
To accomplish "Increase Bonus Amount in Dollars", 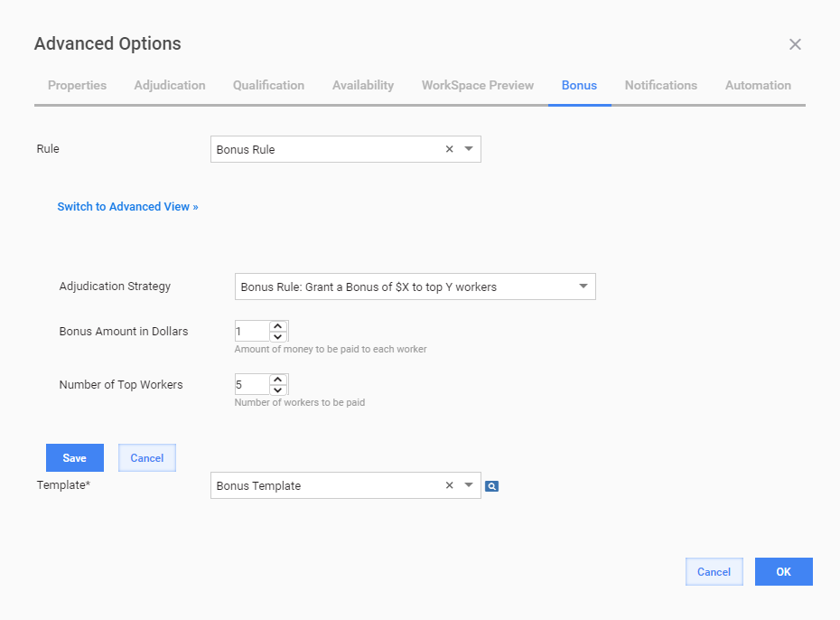I will pyautogui.click(x=277, y=325).
